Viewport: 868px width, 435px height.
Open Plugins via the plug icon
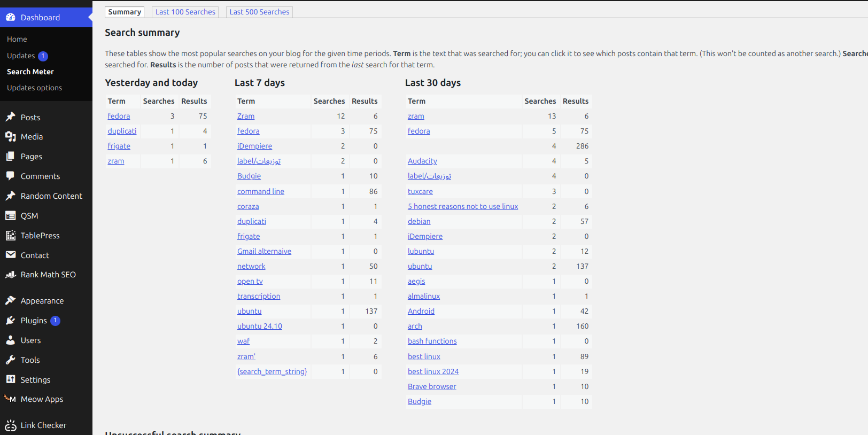[x=11, y=321]
